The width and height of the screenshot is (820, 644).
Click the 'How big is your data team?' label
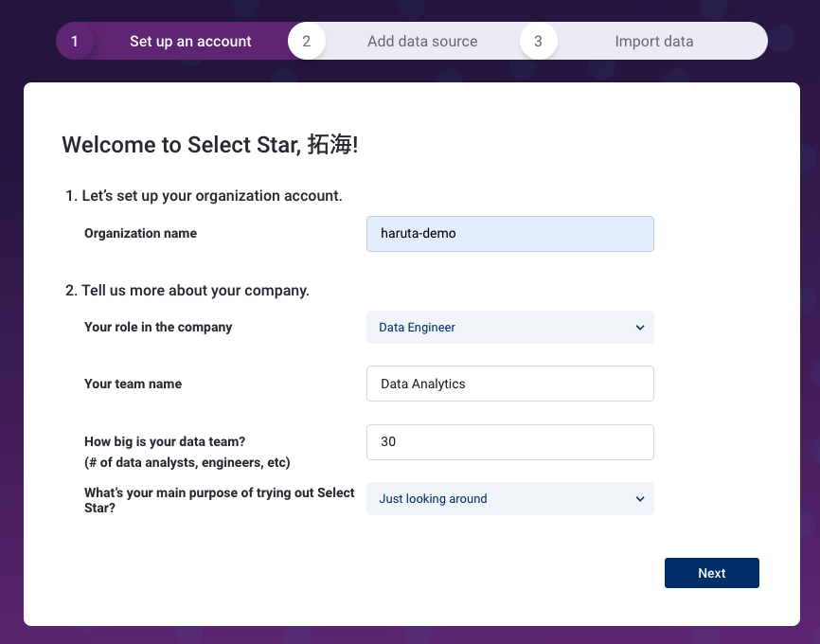(x=165, y=441)
